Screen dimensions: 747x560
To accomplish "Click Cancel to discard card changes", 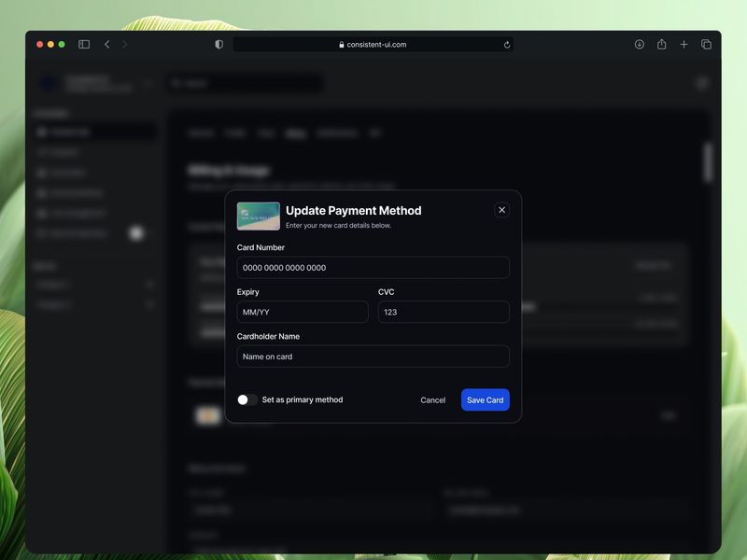I will [432, 399].
